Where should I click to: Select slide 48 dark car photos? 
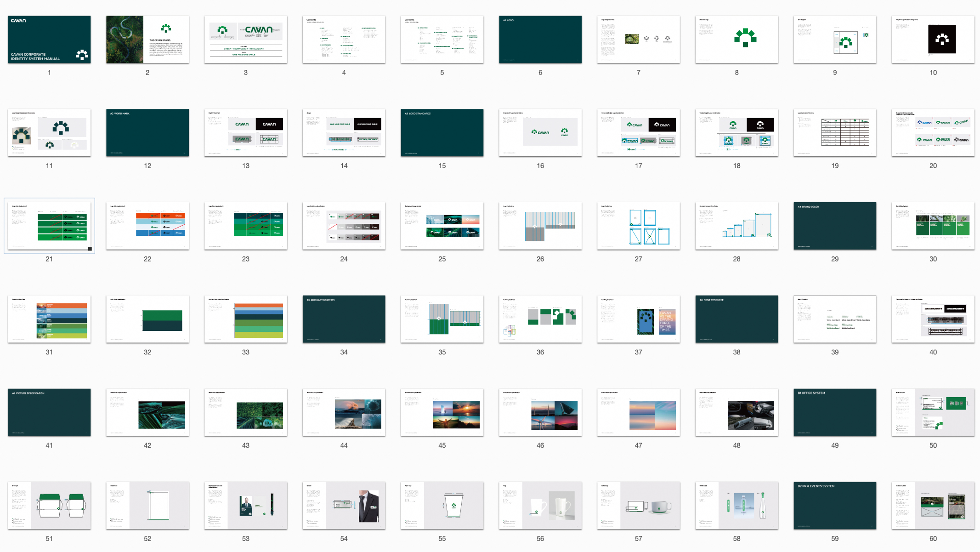pos(737,413)
